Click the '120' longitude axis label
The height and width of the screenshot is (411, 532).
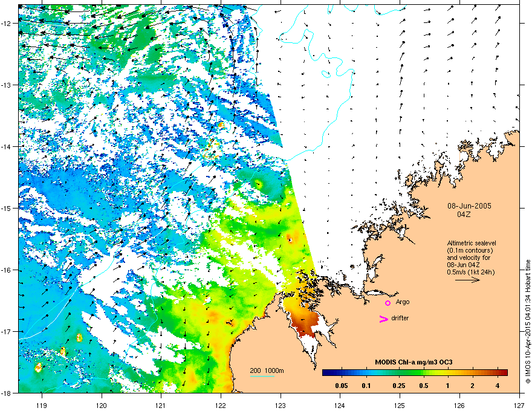click(102, 405)
